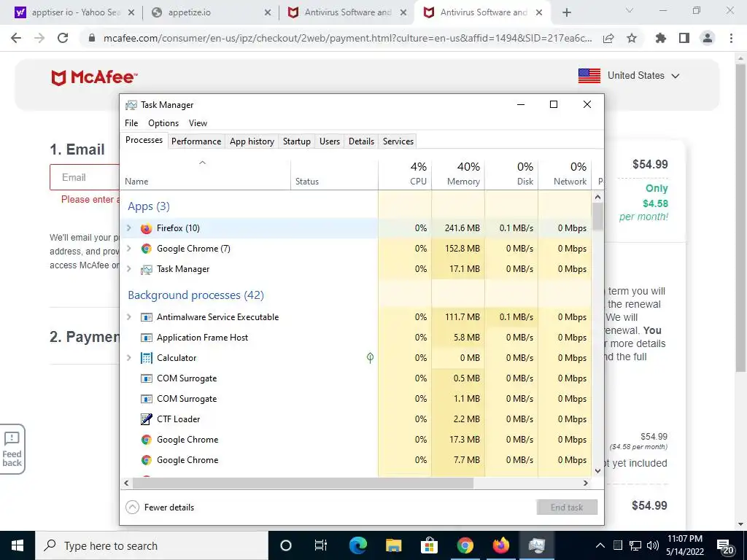The height and width of the screenshot is (560, 747).
Task: Open action center notifications icon
Action: click(x=725, y=545)
